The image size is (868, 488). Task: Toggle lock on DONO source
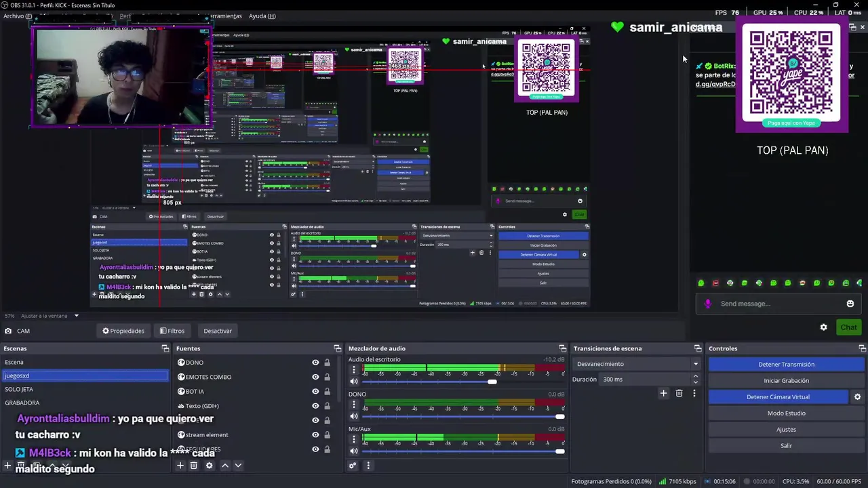point(327,363)
